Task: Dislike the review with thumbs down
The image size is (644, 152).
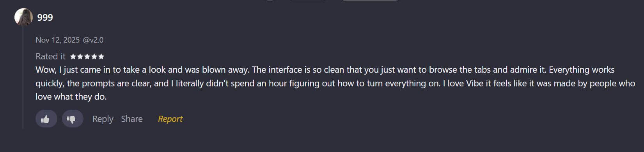Action: click(72, 119)
